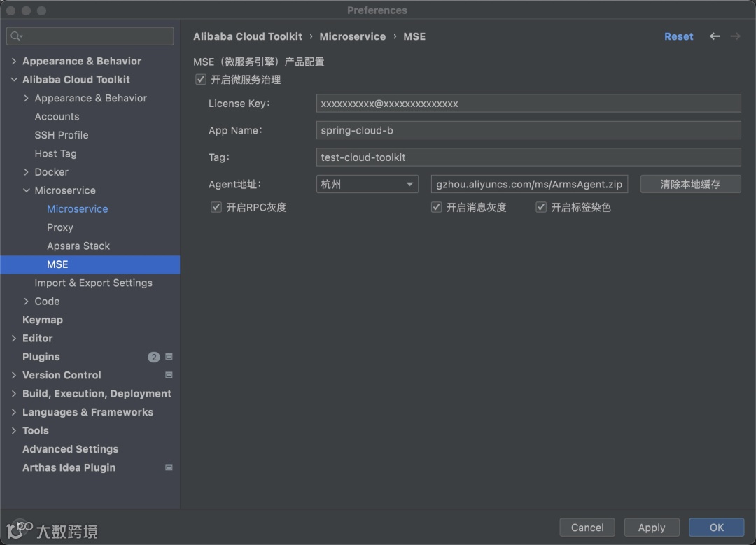Click Alibaba Cloud Toolkit in breadcrumb
Image resolution: width=756 pixels, height=545 pixels.
point(248,36)
